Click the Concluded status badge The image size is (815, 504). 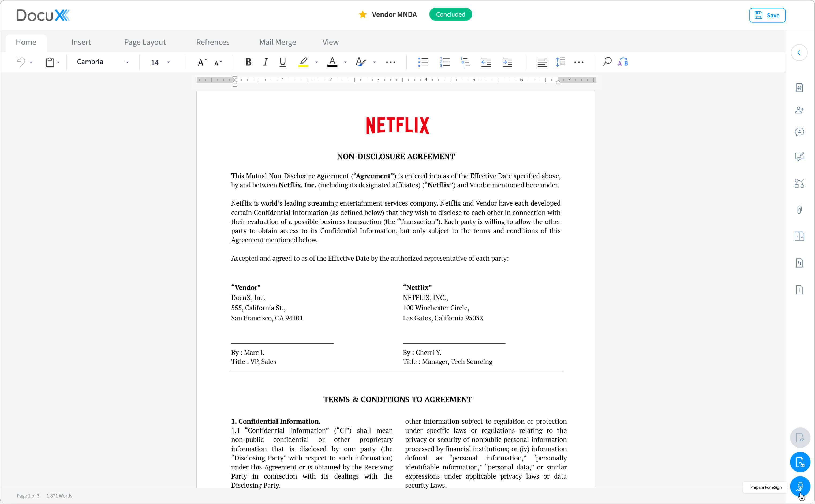coord(450,14)
